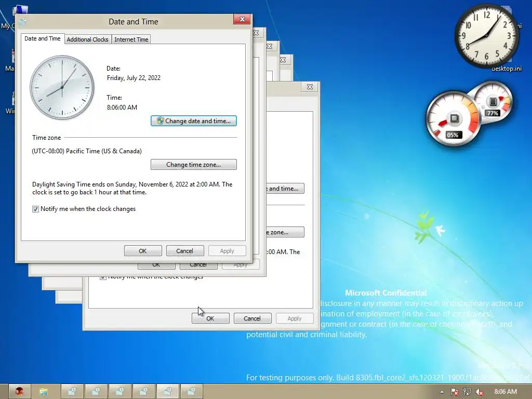Select the last Date and Time taskbar button
532x399 pixels.
[x=192, y=392]
